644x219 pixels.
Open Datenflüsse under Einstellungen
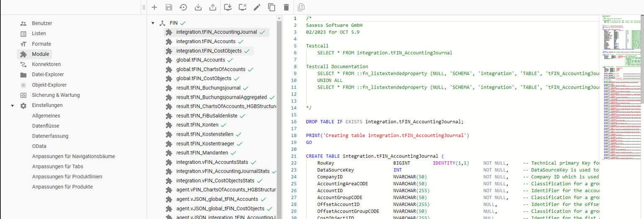pyautogui.click(x=46, y=126)
